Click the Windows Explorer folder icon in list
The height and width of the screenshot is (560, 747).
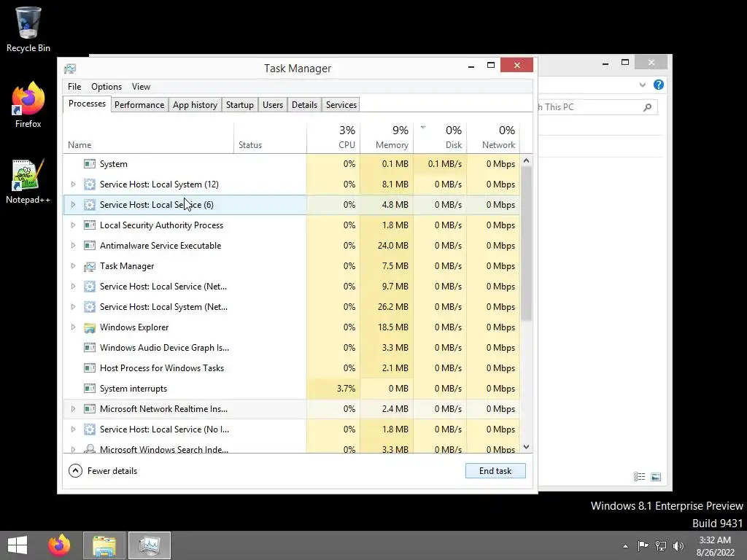pos(89,327)
